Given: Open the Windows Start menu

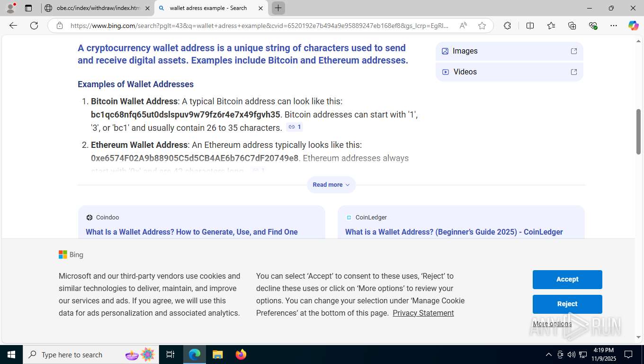Looking at the screenshot, I should click(x=11, y=355).
